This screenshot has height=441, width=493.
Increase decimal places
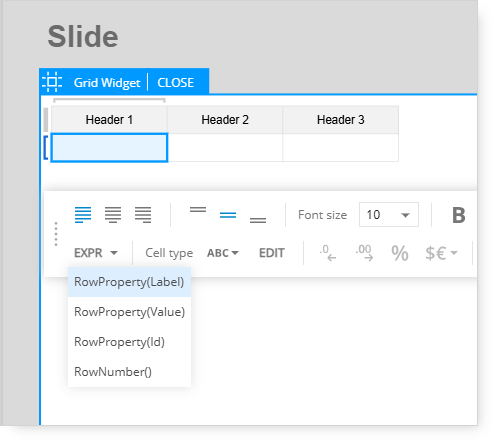click(x=364, y=253)
